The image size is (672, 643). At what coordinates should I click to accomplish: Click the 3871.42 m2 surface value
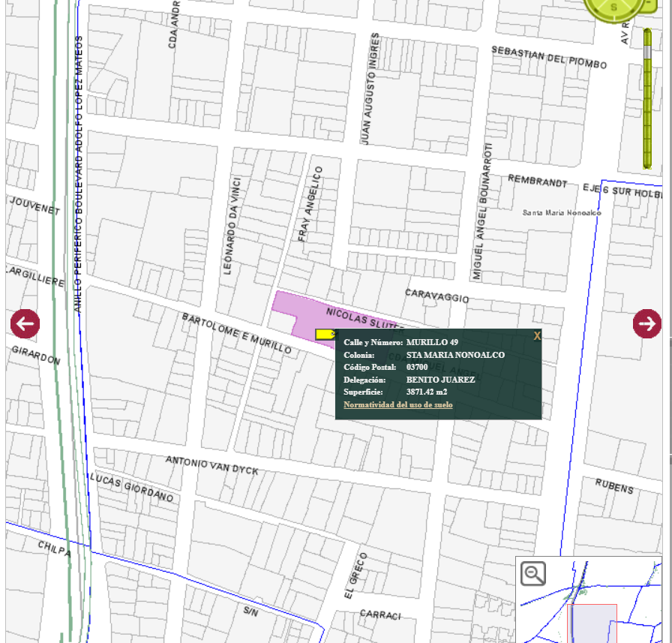coord(427,392)
